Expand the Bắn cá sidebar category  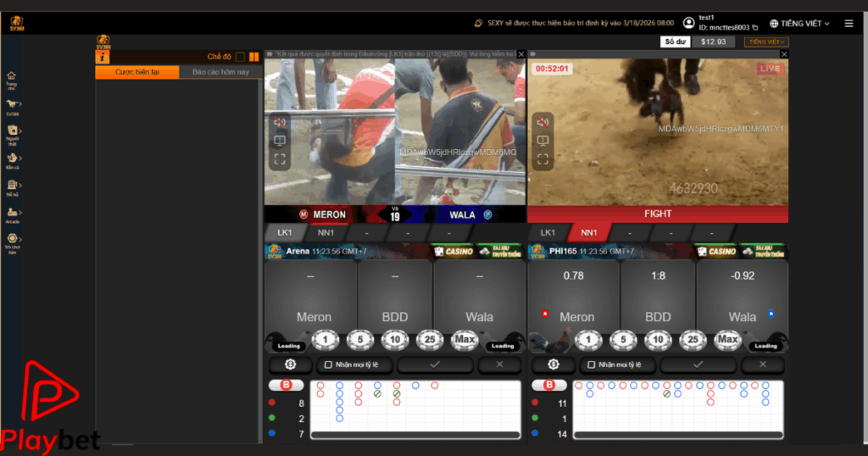pos(13,160)
